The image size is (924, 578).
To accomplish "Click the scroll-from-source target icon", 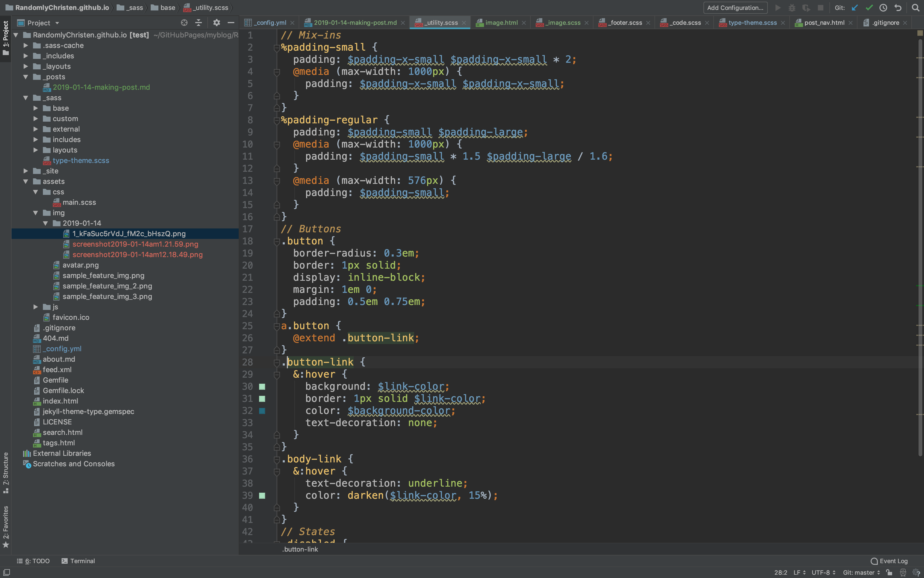I will 184,23.
